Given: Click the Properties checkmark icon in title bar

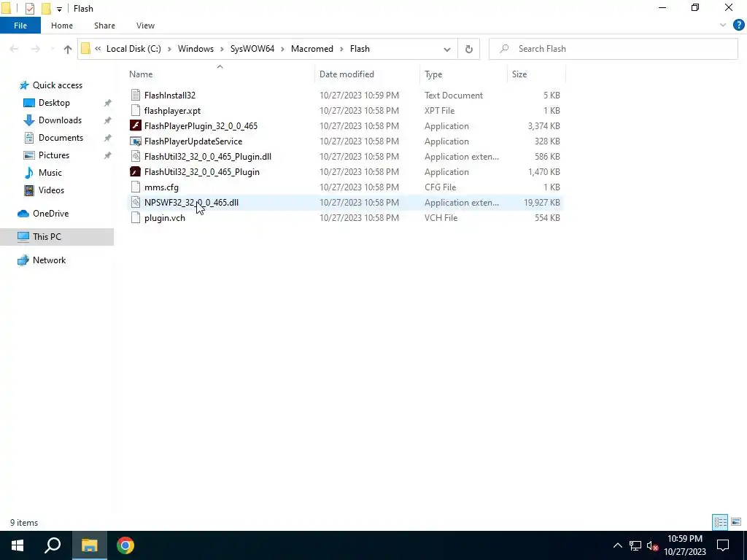Looking at the screenshot, I should [x=29, y=9].
